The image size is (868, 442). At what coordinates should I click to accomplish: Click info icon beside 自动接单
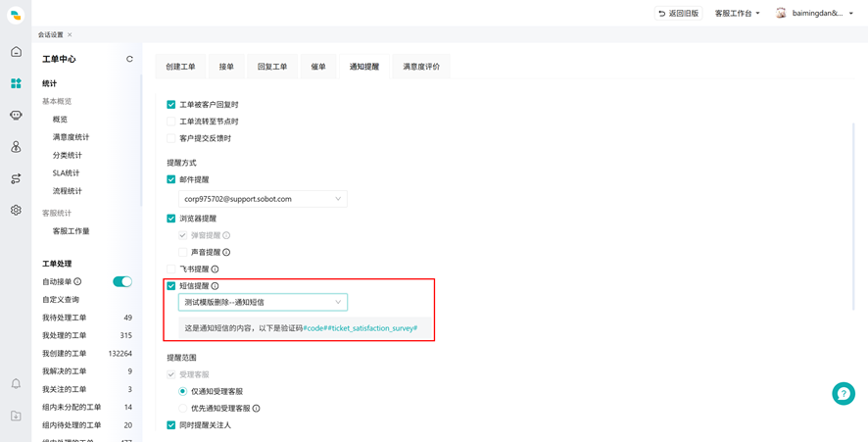pyautogui.click(x=77, y=281)
